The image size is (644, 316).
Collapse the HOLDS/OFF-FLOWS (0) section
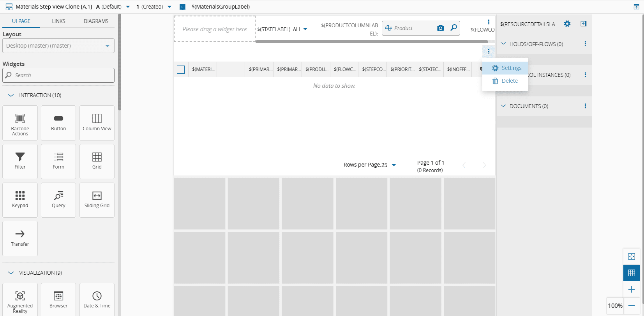pos(503,44)
